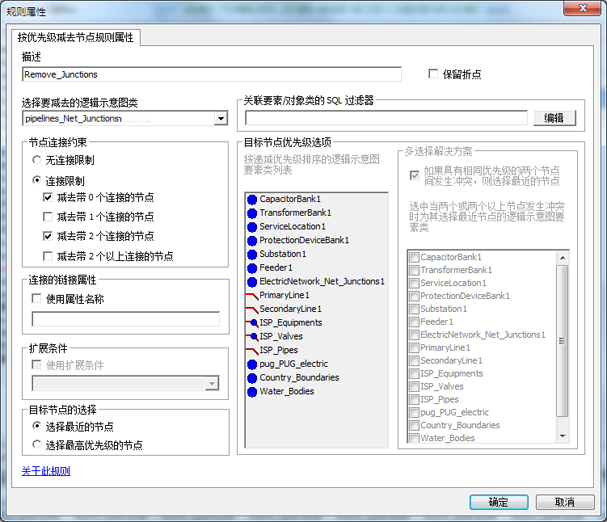Screen dimensions: 607x522
Task: Click the 描述 field containing Remove_Junctions
Action: (210, 74)
